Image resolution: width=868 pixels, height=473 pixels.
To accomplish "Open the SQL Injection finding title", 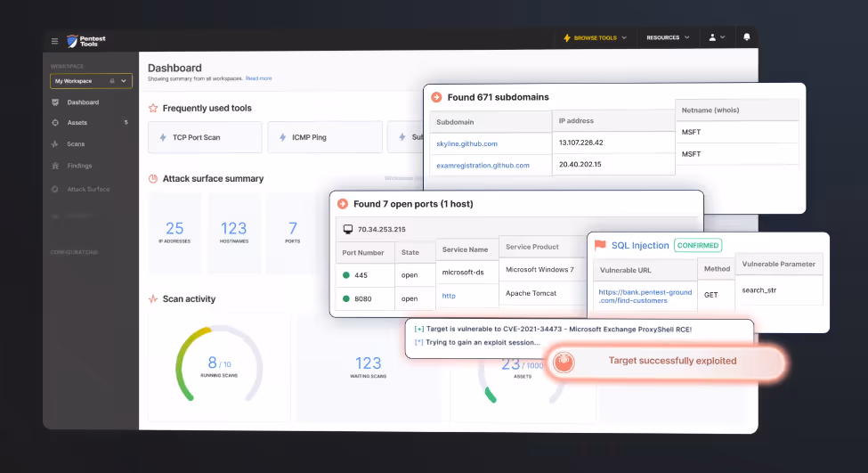I will pyautogui.click(x=640, y=245).
